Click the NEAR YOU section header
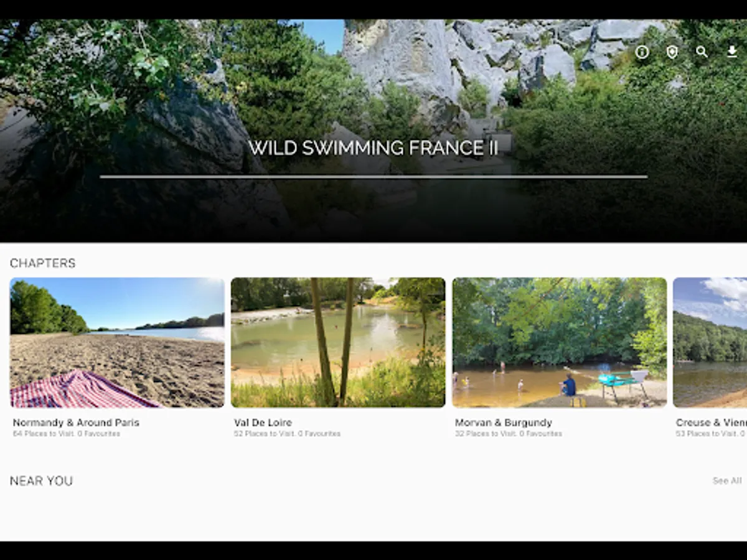 41,481
